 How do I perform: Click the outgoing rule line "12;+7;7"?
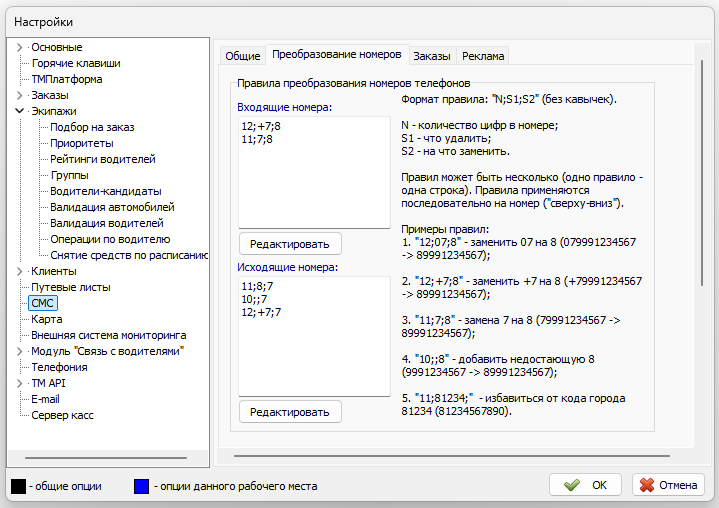tap(261, 312)
